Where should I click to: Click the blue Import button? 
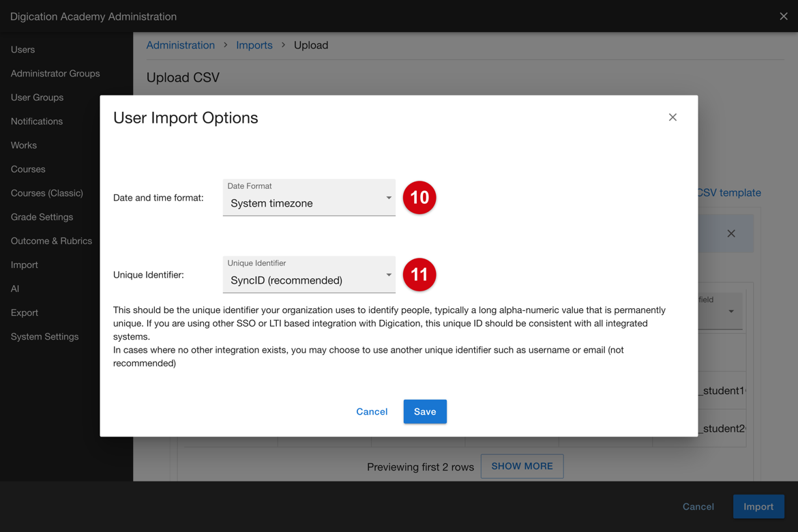(758, 507)
